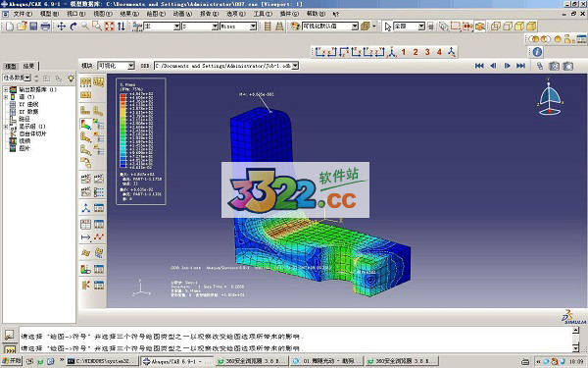Screen dimensions: 588x368
Task: Switch to the 模型 tab
Action: pos(10,66)
